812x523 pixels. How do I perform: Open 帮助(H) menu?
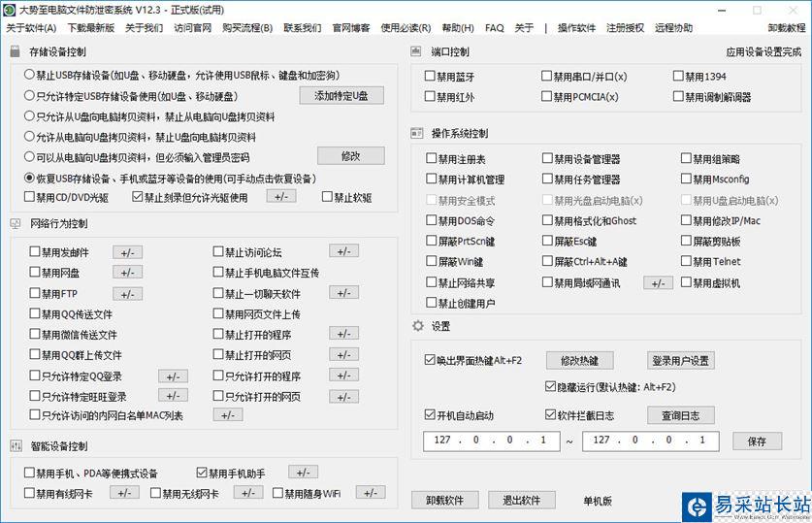pos(458,28)
